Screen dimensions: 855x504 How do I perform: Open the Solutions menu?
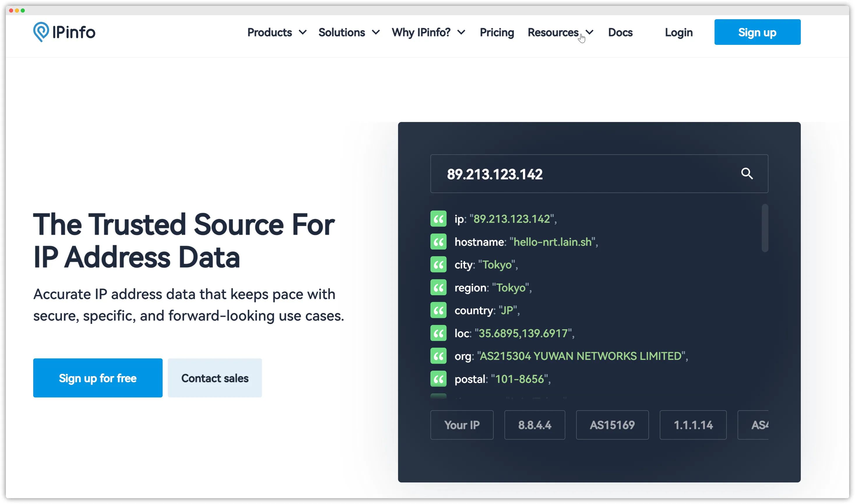coord(342,32)
